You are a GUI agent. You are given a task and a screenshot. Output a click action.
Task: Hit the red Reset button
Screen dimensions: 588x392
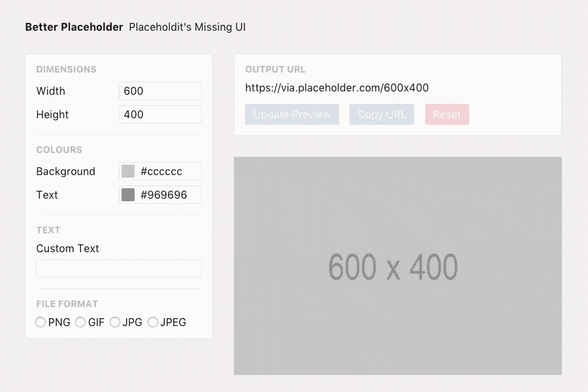tap(447, 114)
